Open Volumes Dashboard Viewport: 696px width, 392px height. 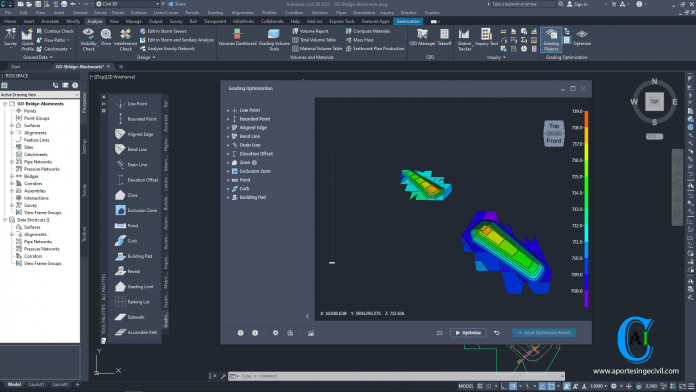[237, 37]
